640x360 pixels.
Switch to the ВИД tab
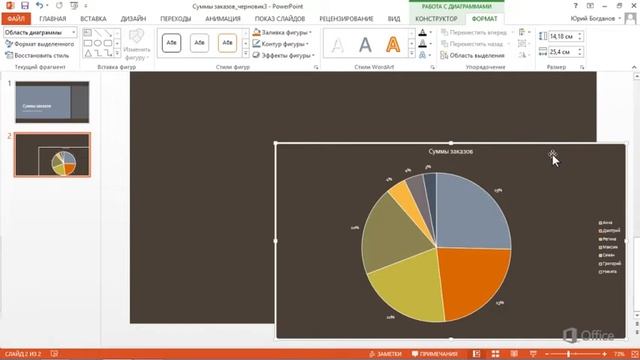[394, 19]
